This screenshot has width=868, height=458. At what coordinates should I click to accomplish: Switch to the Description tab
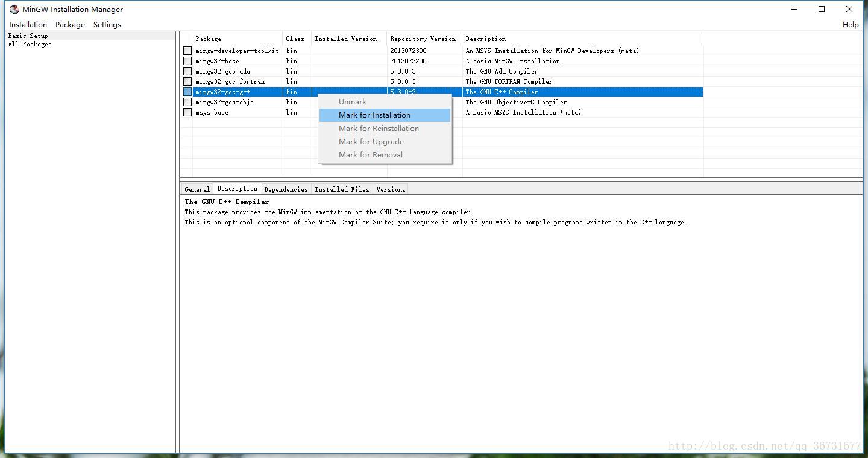(x=237, y=188)
